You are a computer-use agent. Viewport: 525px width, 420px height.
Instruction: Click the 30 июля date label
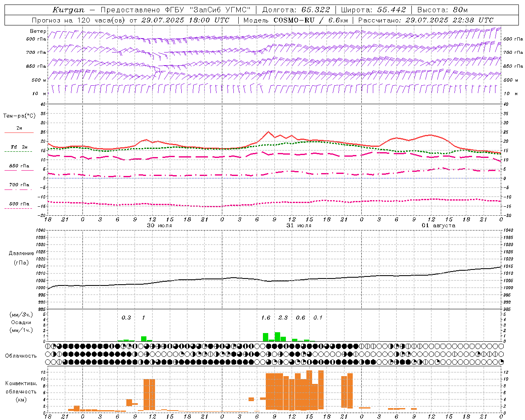pos(160,226)
